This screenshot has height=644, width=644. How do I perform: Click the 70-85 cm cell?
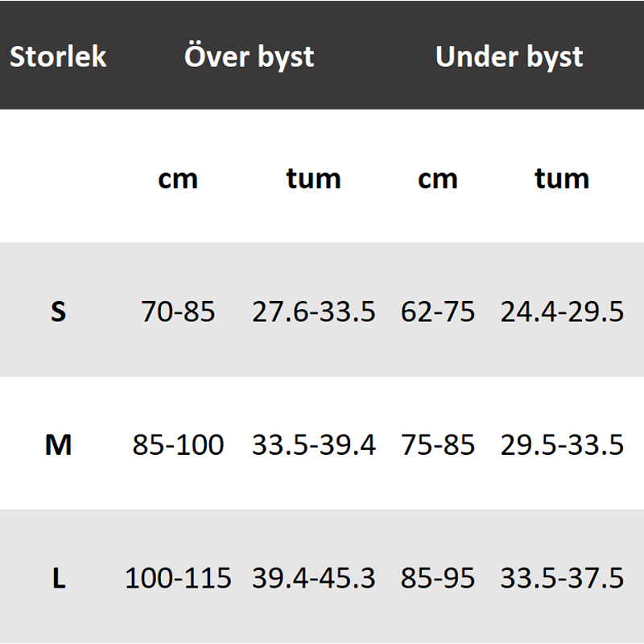point(178,312)
